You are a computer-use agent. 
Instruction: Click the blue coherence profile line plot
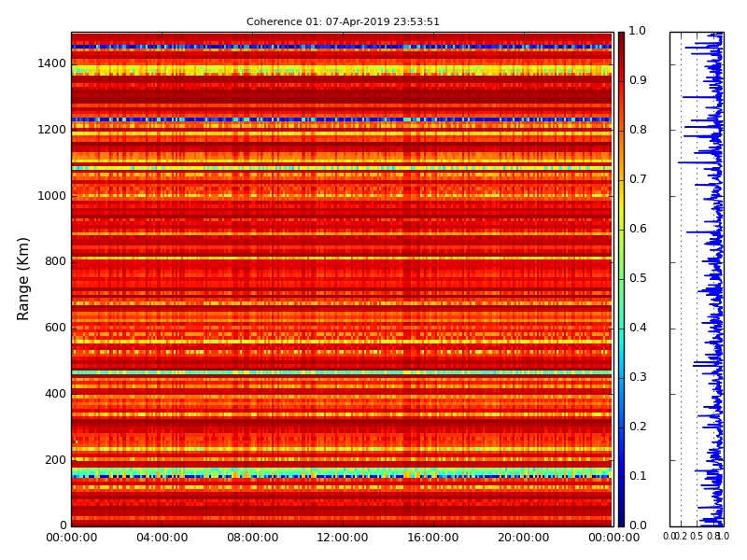click(697, 279)
